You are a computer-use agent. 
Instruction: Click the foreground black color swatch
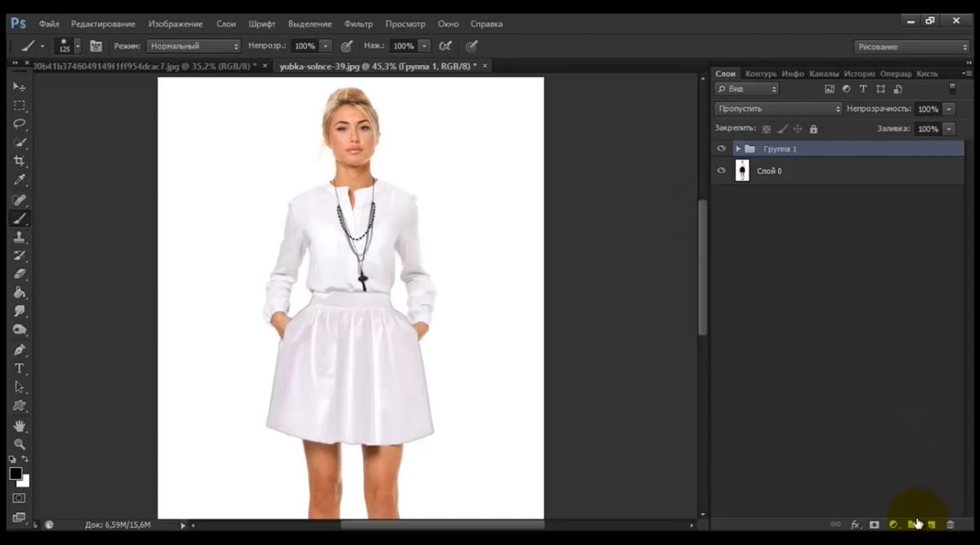pos(16,474)
